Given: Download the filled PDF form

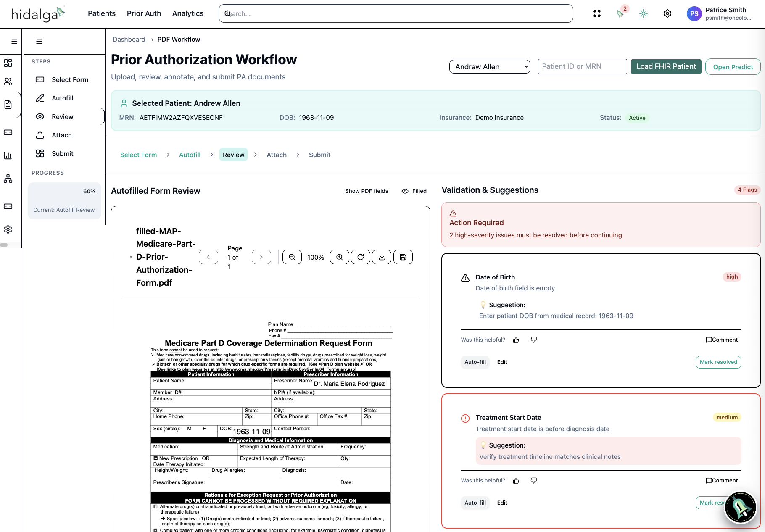Looking at the screenshot, I should tap(382, 257).
